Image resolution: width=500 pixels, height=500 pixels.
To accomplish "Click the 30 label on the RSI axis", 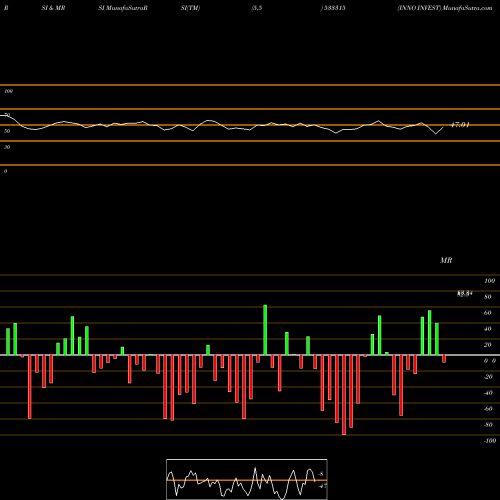I will 7,147.
